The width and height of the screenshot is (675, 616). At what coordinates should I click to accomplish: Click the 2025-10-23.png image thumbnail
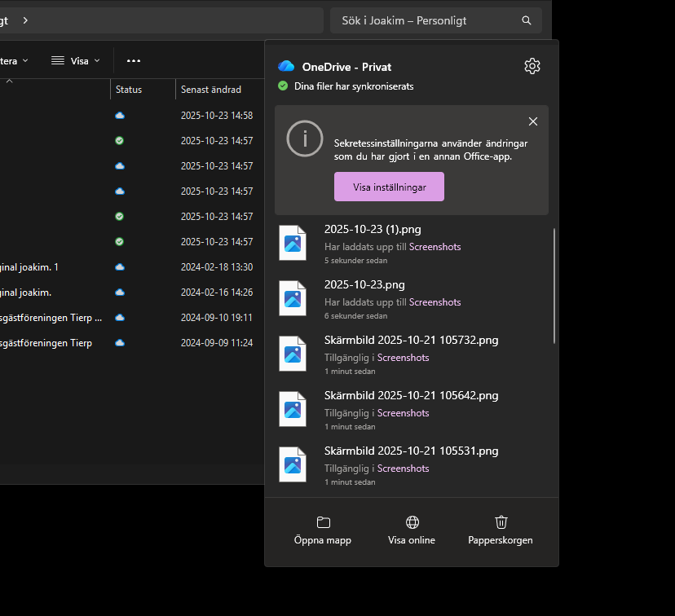point(293,298)
